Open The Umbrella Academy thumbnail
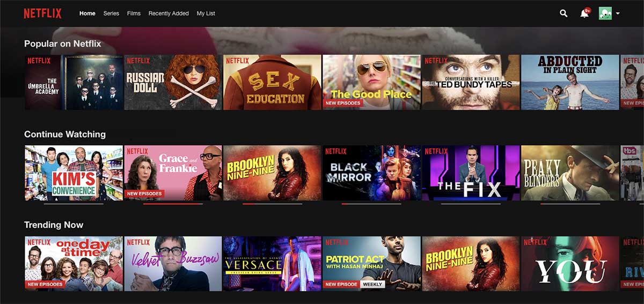The height and width of the screenshot is (304, 644). [x=74, y=82]
